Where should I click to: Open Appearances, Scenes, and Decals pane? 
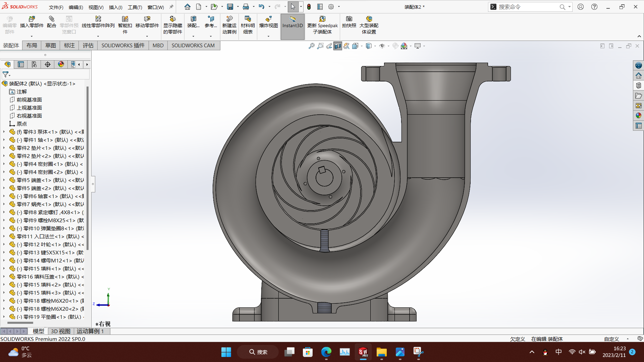tap(638, 116)
